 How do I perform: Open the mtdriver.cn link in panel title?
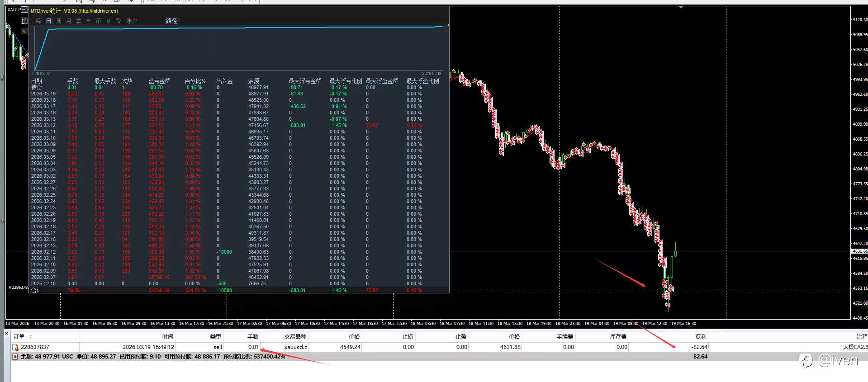click(98, 11)
